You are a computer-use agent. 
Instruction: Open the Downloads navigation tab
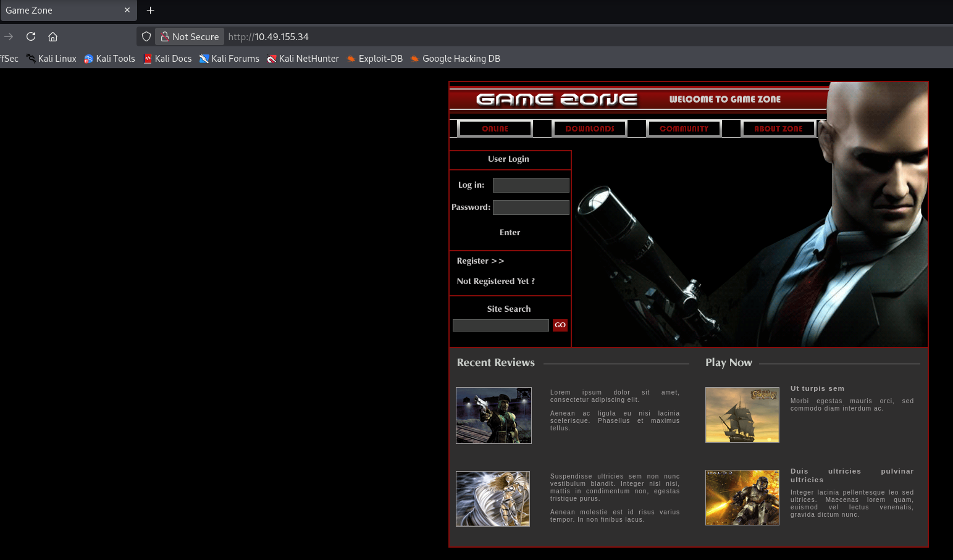[x=589, y=128]
